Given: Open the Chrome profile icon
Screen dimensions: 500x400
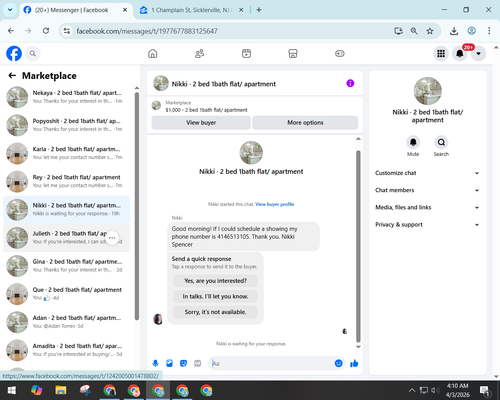Looking at the screenshot, I should tap(471, 31).
